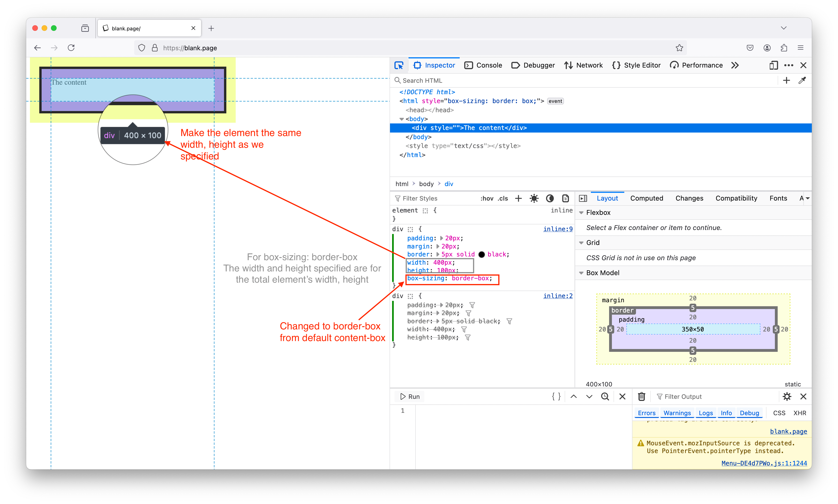Click filter icon beside overridden width
This screenshot has height=504, width=838.
tap(464, 329)
